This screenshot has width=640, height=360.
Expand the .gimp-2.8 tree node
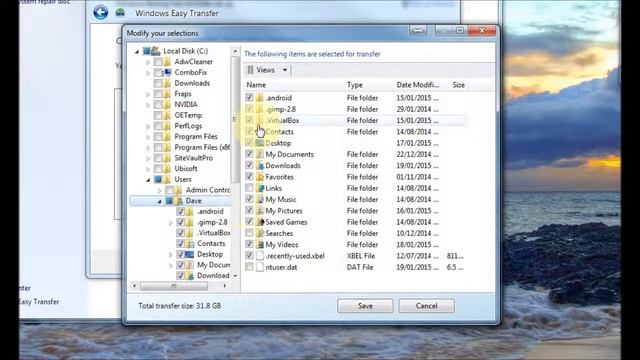[171, 223]
